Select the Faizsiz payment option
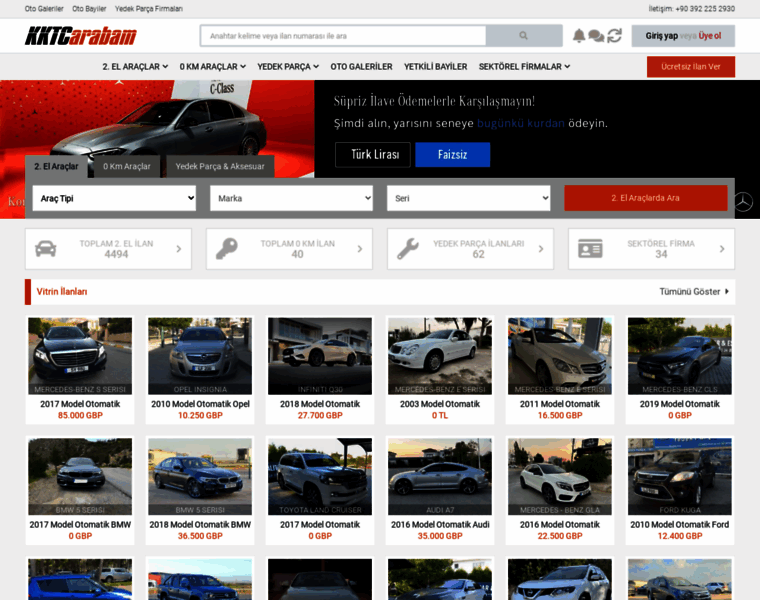 tap(452, 155)
